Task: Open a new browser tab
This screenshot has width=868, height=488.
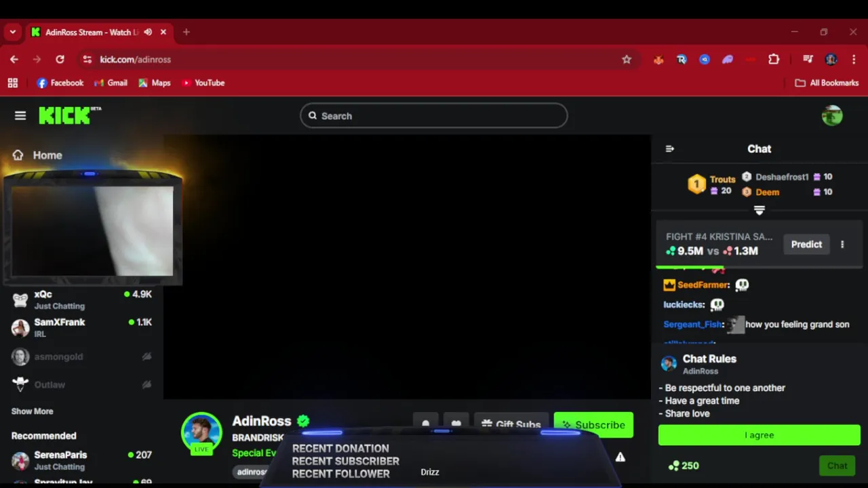Action: point(186,33)
